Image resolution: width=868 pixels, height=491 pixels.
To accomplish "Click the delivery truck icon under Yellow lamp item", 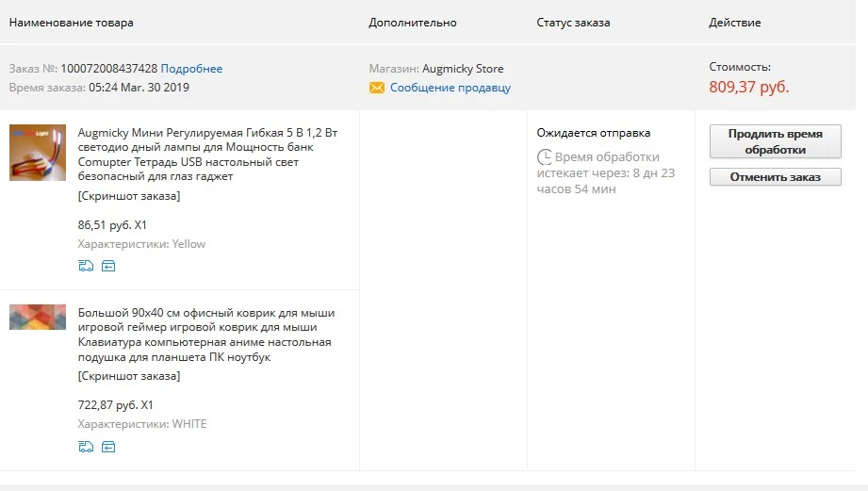I will [86, 267].
